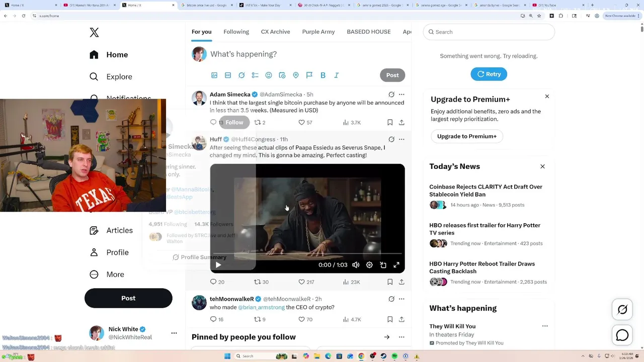This screenshot has height=362, width=644.
Task: Repost Huff's Snape casting post
Action: pos(261,282)
